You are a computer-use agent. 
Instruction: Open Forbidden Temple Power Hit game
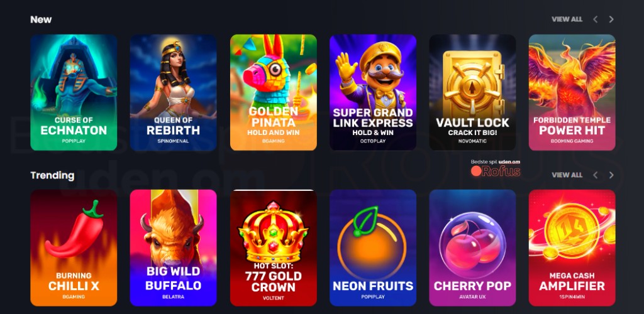pyautogui.click(x=572, y=92)
